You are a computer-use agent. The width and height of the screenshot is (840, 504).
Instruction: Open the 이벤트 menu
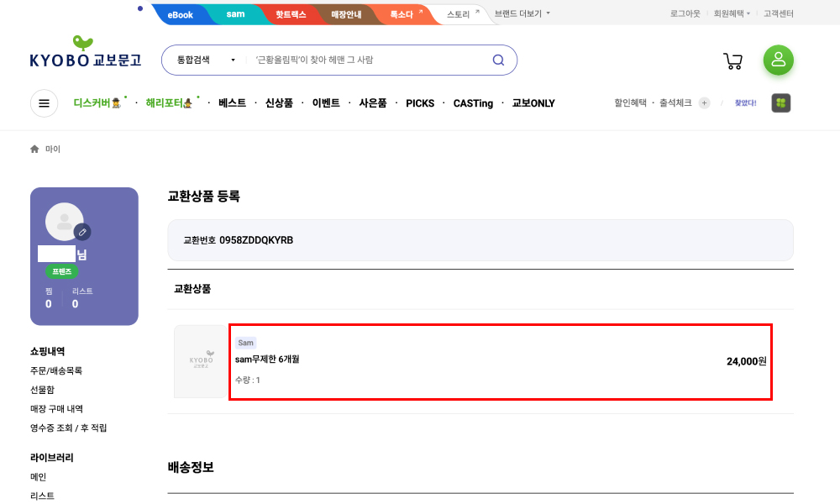(326, 102)
